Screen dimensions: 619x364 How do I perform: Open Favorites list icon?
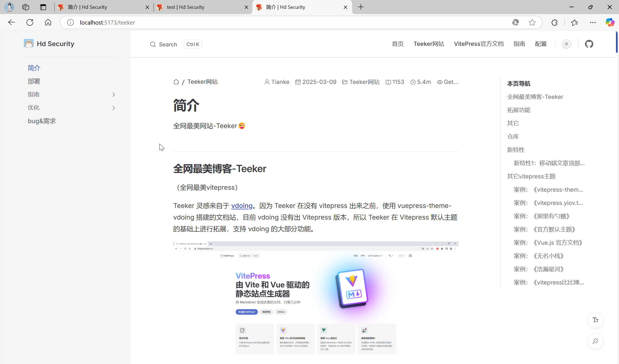pyautogui.click(x=575, y=22)
